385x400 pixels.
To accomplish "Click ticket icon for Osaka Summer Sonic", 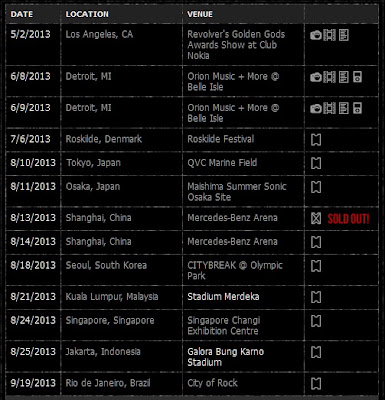I will pyautogui.click(x=316, y=187).
